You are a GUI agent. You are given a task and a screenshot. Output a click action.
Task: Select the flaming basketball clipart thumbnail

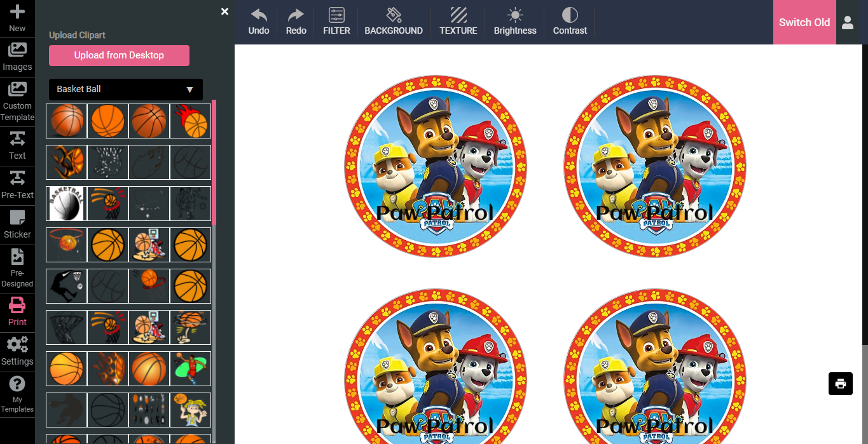190,121
